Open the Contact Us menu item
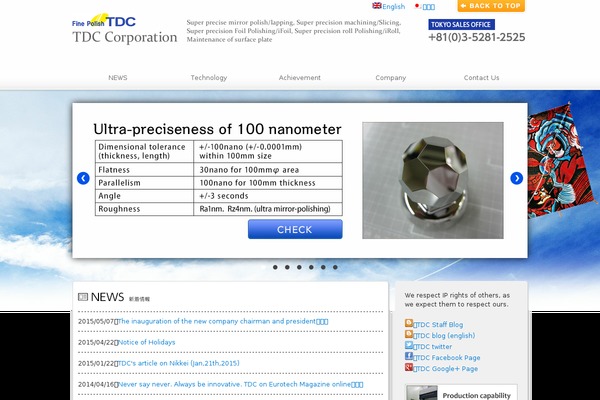The width and height of the screenshot is (600, 400). click(481, 78)
